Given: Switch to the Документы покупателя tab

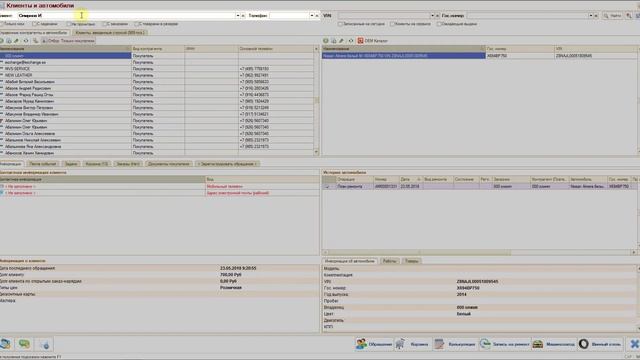Looking at the screenshot, I should 169,164.
